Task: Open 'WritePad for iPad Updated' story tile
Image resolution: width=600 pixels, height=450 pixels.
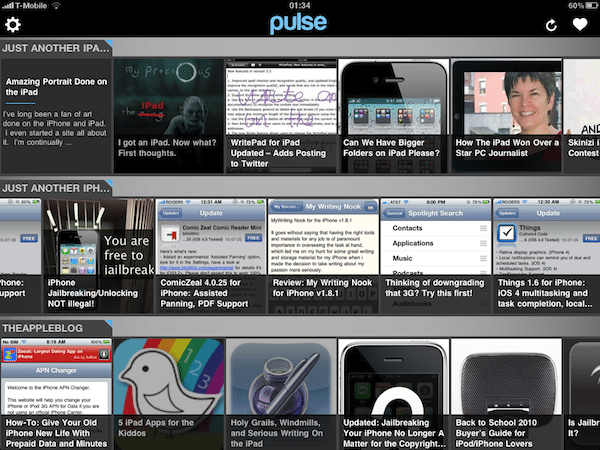Action: click(x=281, y=116)
